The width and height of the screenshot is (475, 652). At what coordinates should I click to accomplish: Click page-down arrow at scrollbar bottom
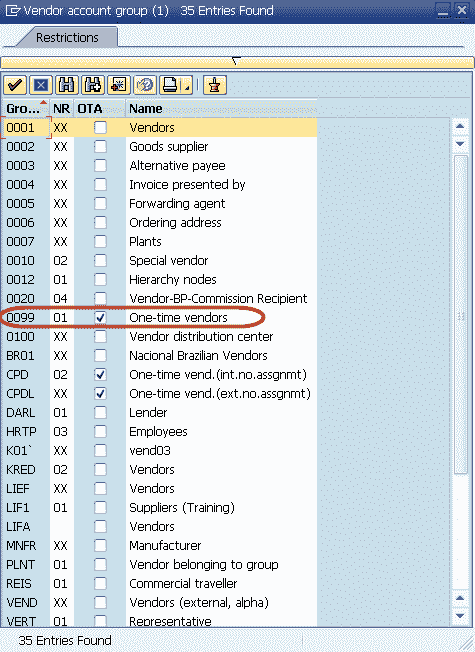tap(460, 616)
